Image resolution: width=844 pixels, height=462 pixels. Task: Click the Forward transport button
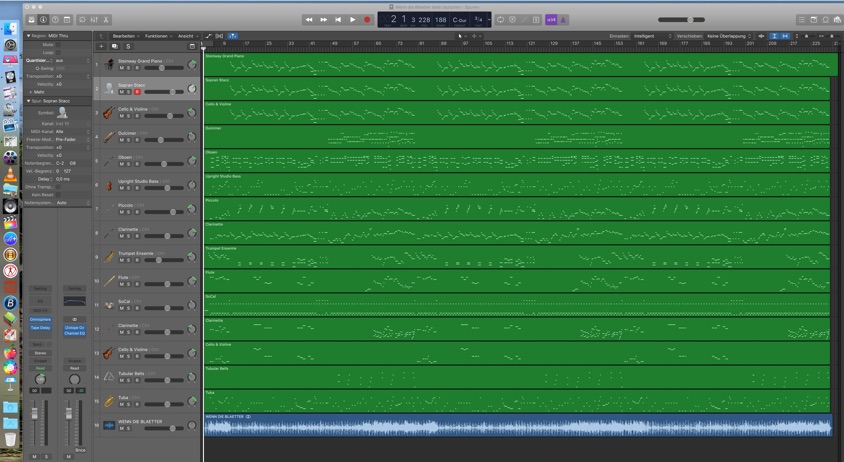point(323,19)
